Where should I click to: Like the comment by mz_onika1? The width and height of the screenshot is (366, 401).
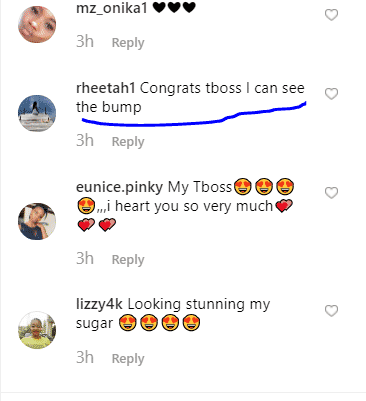(x=331, y=15)
